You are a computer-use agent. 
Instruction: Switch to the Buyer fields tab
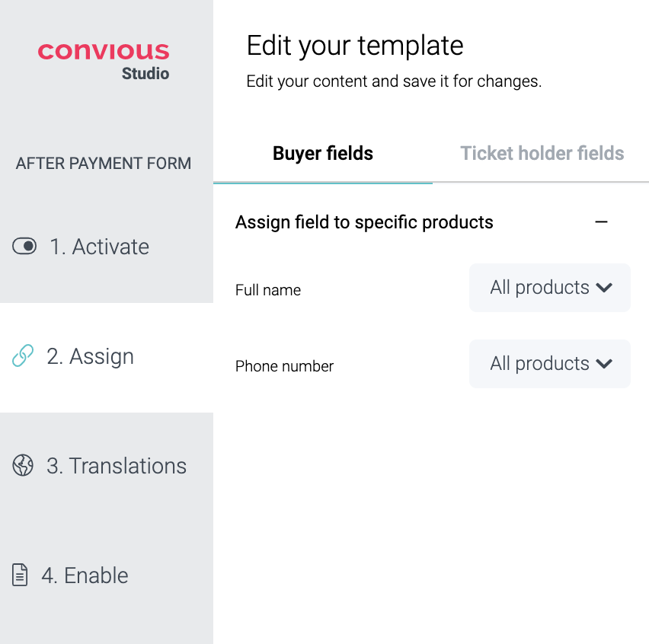coord(323,154)
